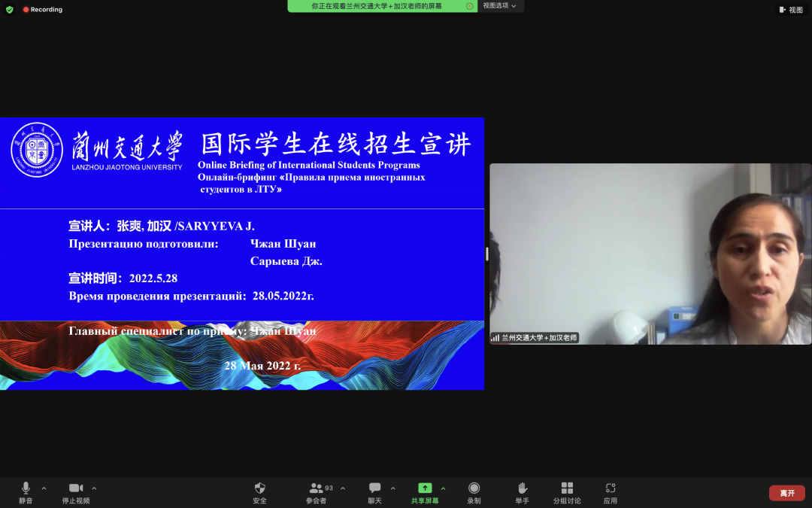Click the signal strength icon on video label

point(495,338)
